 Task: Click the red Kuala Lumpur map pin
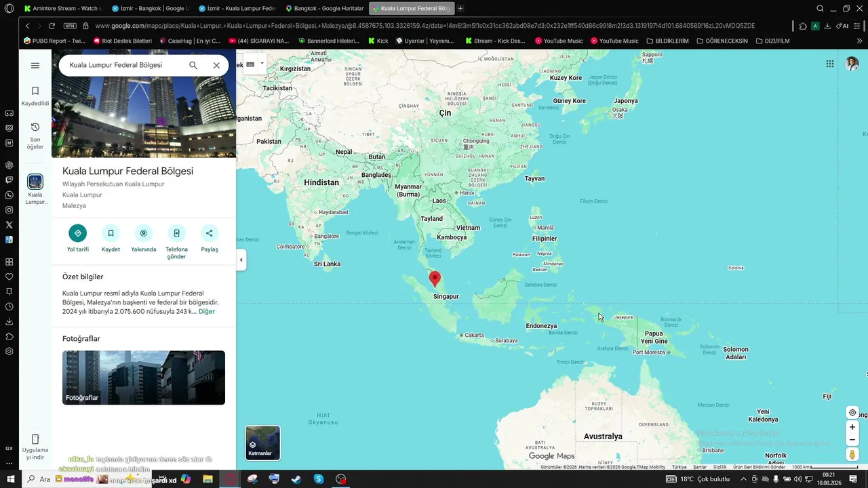[x=435, y=278]
